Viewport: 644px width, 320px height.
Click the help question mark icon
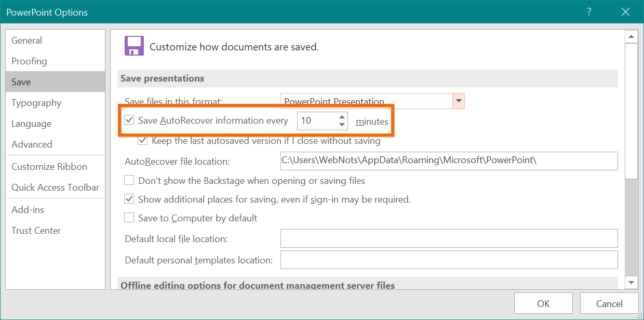(x=589, y=12)
